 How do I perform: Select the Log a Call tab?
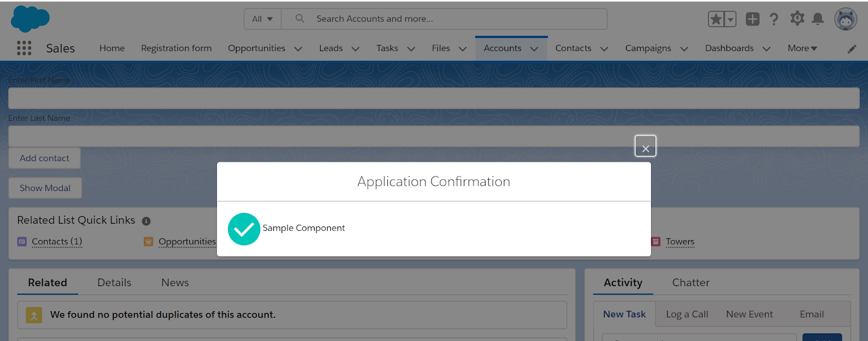[x=687, y=314]
